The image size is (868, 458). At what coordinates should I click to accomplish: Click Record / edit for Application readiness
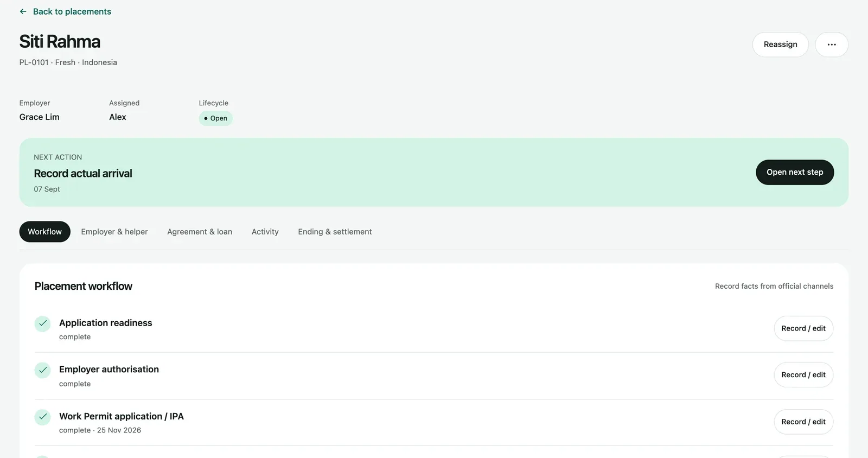[803, 328]
